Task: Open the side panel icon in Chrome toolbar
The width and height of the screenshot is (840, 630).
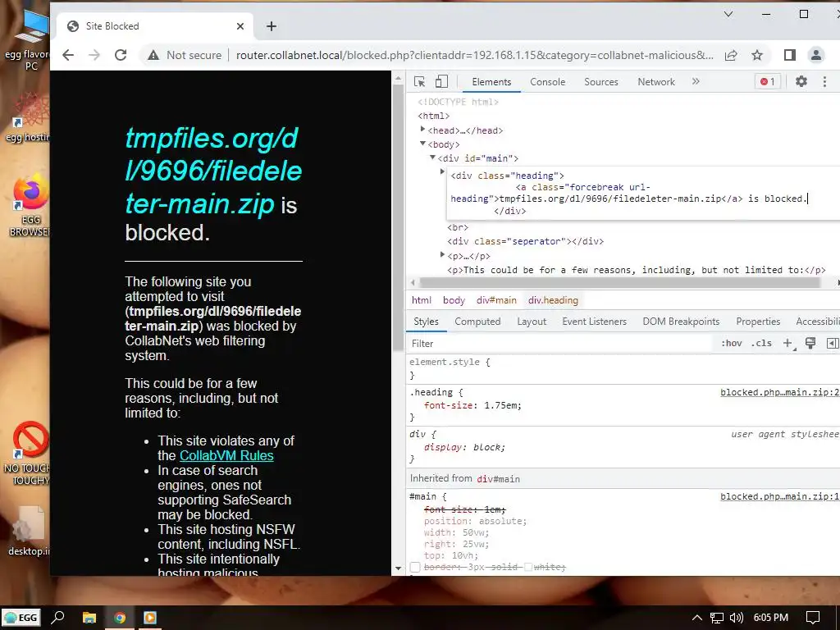Action: pos(790,55)
